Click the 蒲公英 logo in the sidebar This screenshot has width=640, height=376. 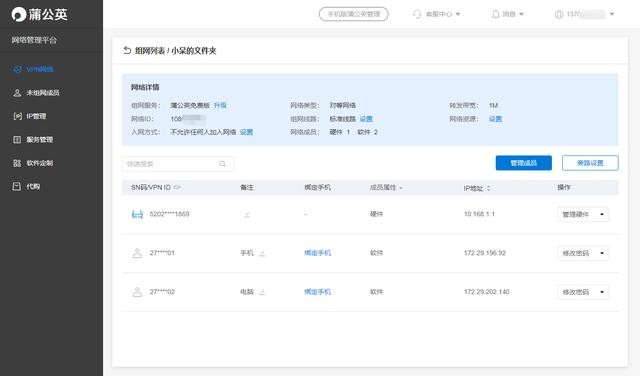click(39, 14)
